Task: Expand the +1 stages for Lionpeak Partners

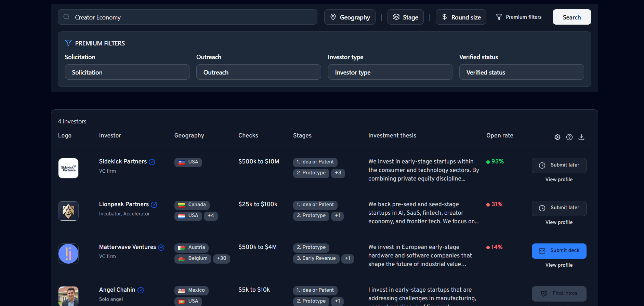Action: (338, 216)
